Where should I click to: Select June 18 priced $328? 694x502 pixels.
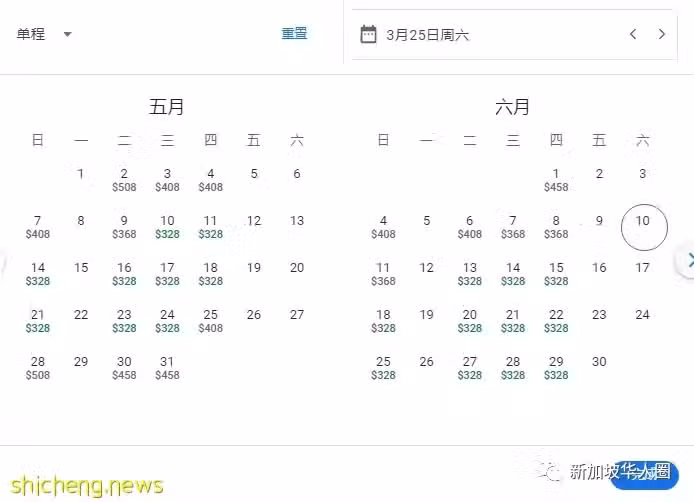383,321
